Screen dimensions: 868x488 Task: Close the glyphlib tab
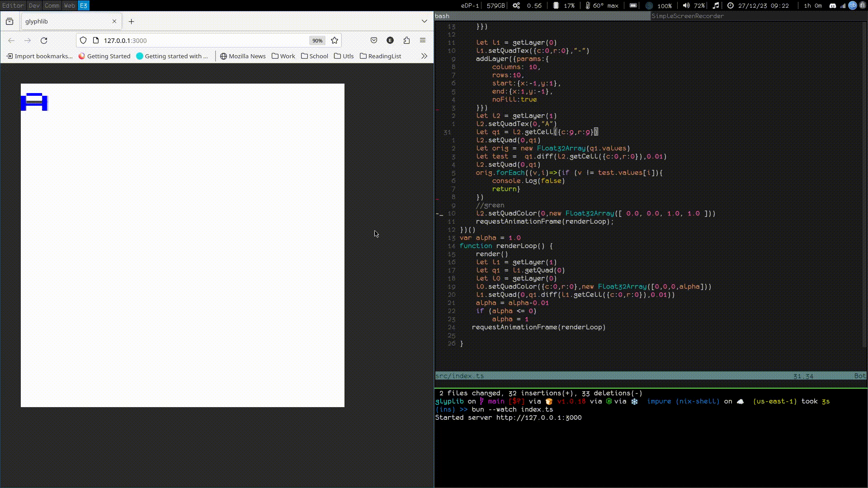tap(114, 21)
